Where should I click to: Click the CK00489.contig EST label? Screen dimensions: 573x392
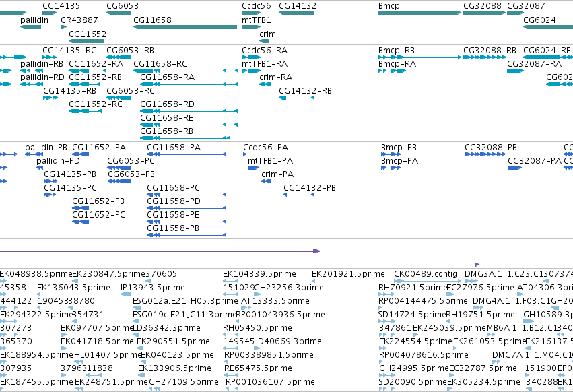pyautogui.click(x=426, y=274)
